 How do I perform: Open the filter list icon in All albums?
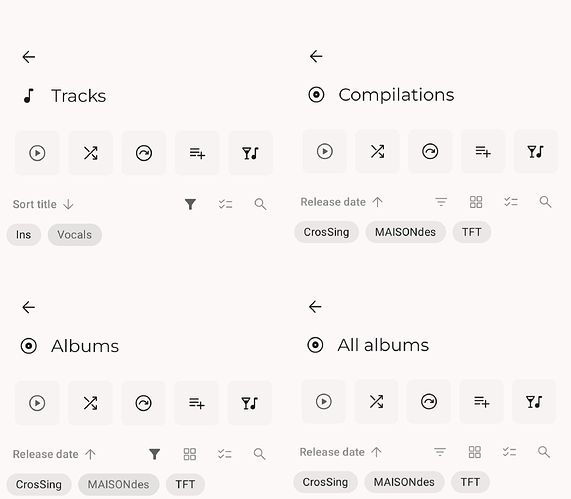click(440, 452)
